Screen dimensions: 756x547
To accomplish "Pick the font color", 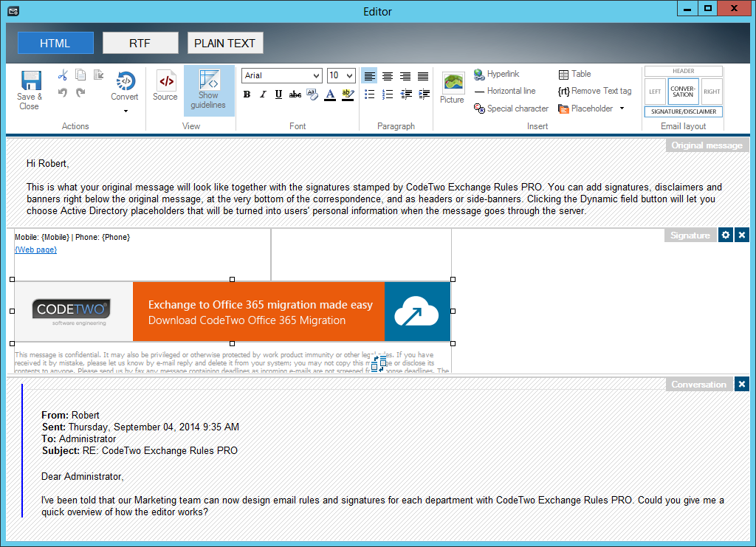I will 330,94.
